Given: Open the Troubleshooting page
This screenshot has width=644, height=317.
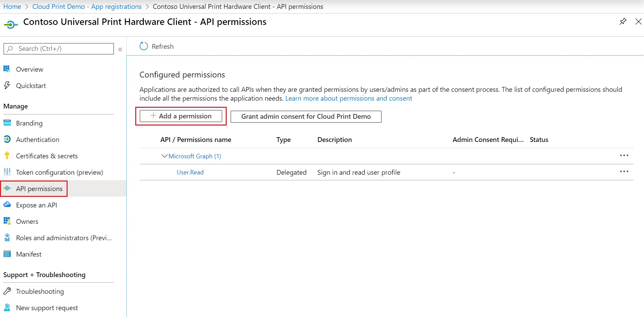Looking at the screenshot, I should point(40,291).
